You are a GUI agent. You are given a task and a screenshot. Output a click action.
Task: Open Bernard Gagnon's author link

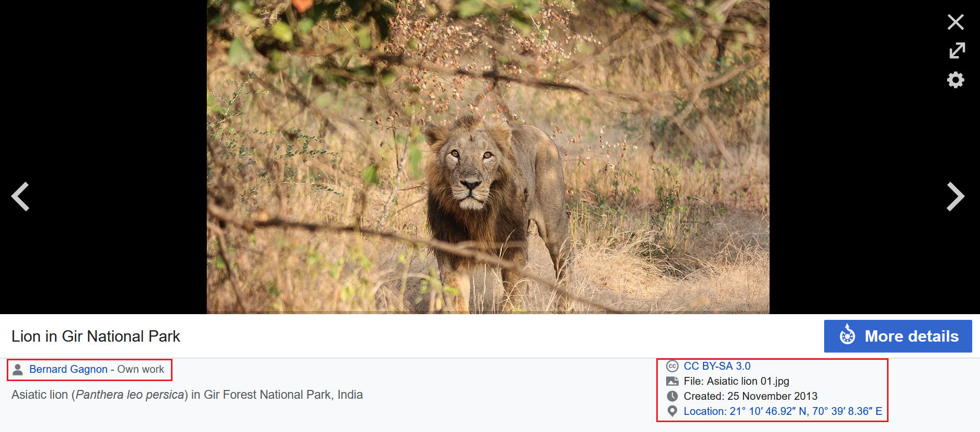[68, 369]
